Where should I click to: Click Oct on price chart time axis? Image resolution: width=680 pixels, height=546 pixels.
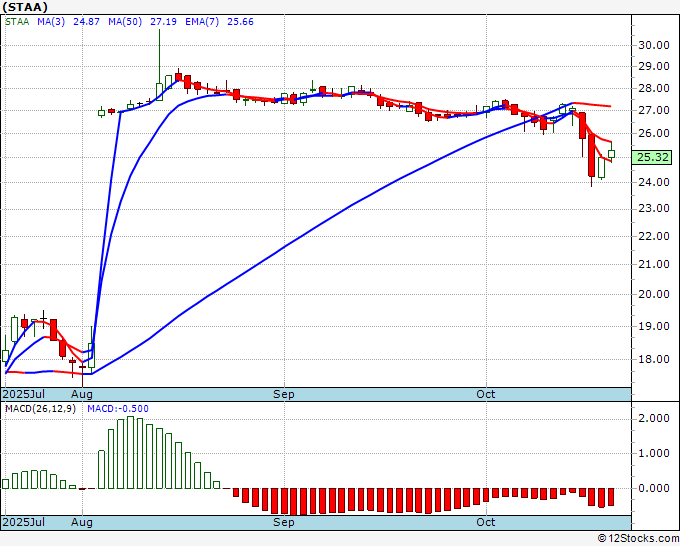485,394
